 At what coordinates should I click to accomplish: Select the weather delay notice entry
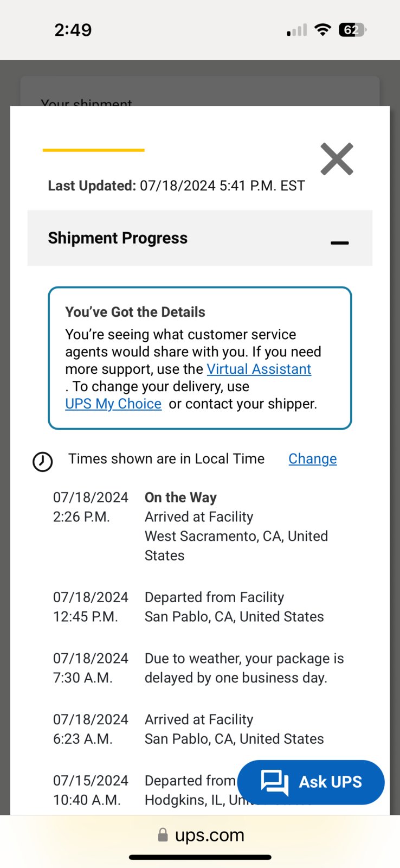tap(199, 668)
